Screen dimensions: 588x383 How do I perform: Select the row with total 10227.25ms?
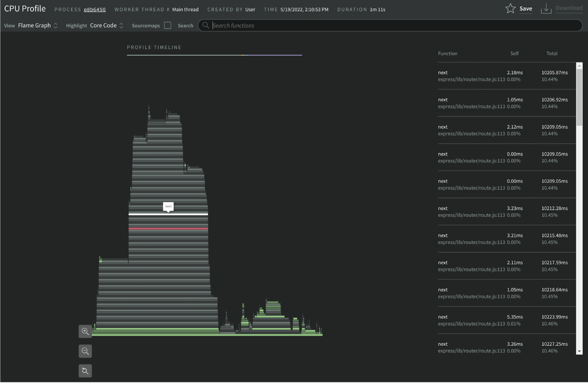coord(507,345)
